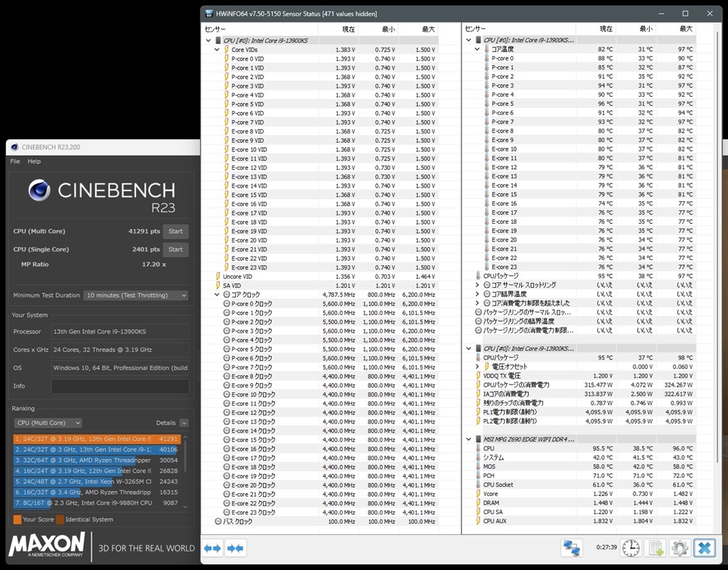Image resolution: width=728 pixels, height=570 pixels.
Task: Click the thermometer icon beside E-core 16 temperature
Action: [x=486, y=203]
